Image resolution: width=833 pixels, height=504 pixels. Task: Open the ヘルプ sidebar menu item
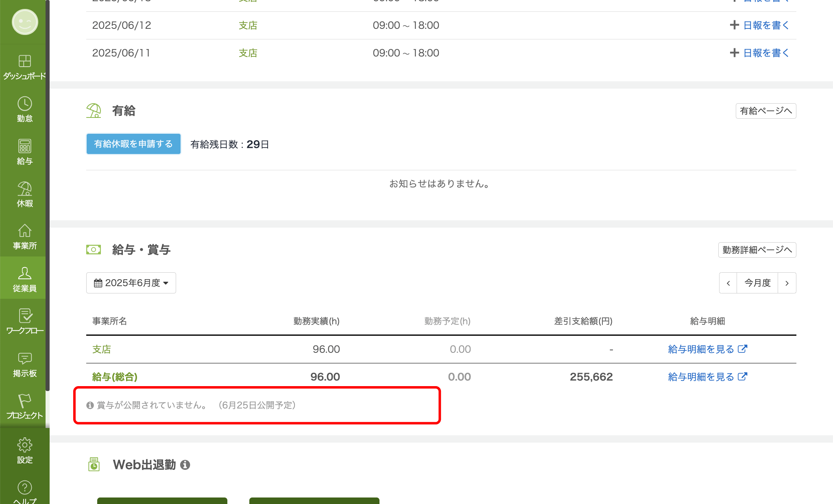[24, 492]
